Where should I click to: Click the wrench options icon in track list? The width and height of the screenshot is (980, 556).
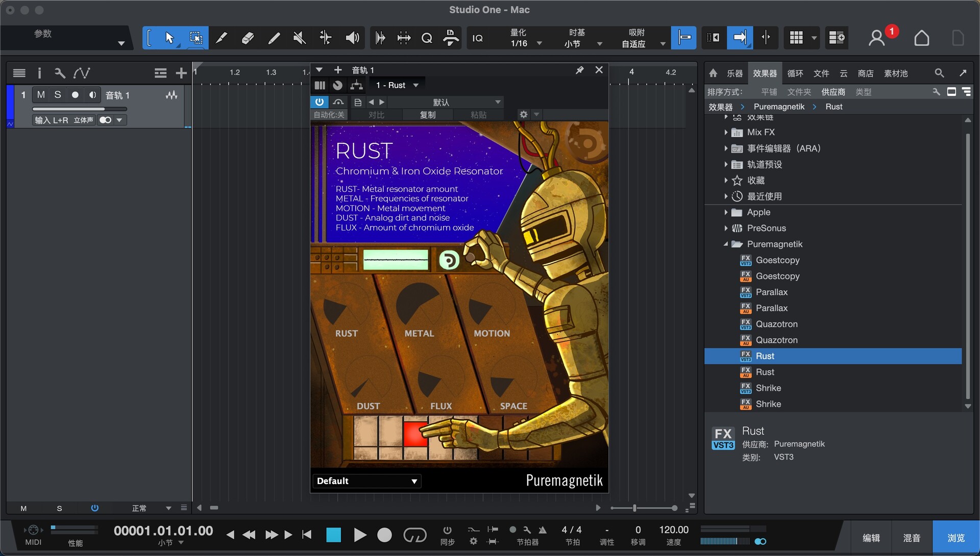click(60, 73)
